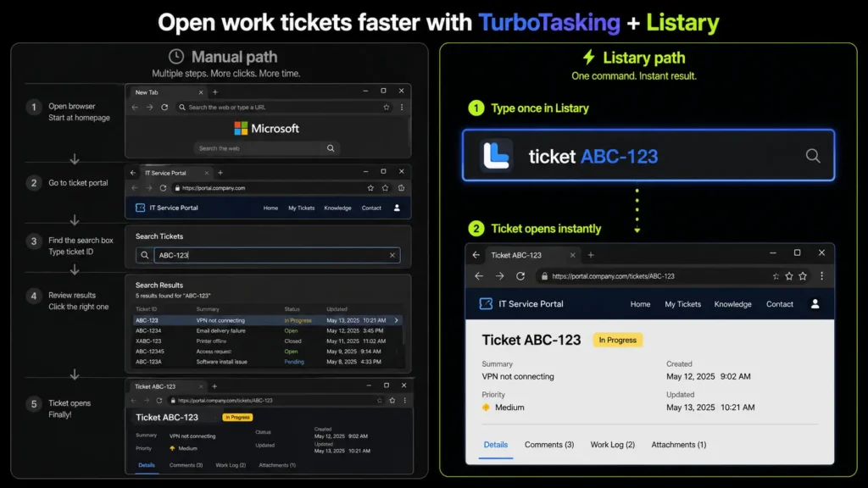Open Home in the large IT Service Portal nav
Screen dimensions: 868x488
[x=640, y=304]
